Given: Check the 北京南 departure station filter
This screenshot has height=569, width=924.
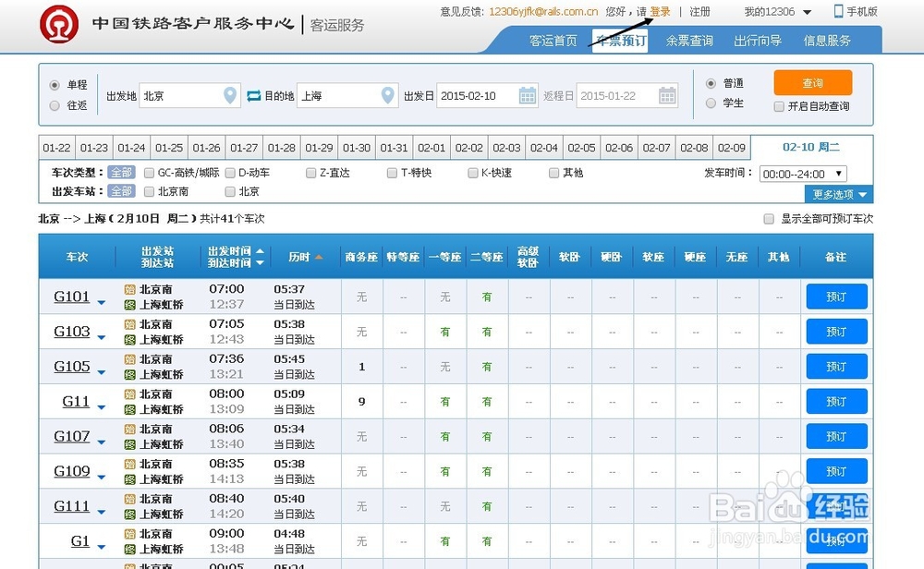Looking at the screenshot, I should pos(149,191).
